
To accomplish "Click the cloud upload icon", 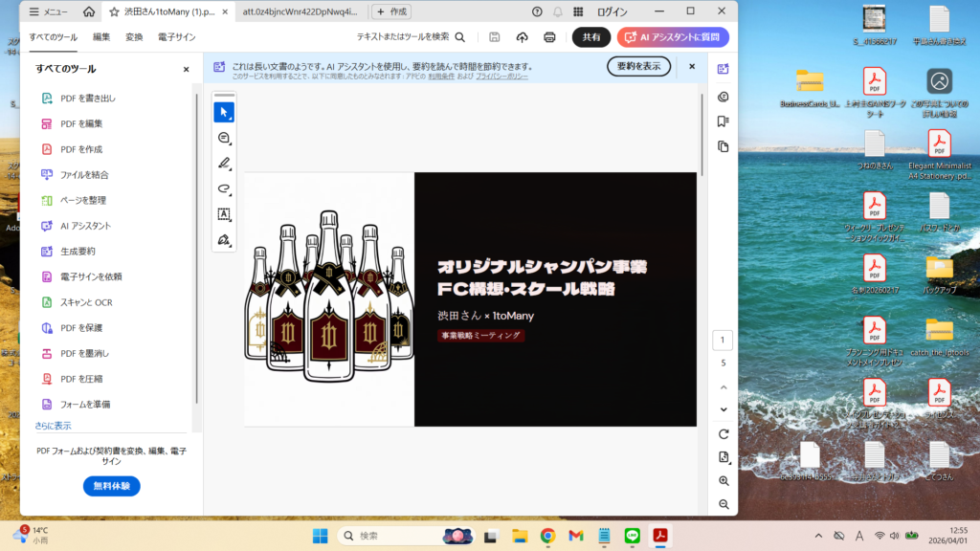I will pyautogui.click(x=522, y=37).
